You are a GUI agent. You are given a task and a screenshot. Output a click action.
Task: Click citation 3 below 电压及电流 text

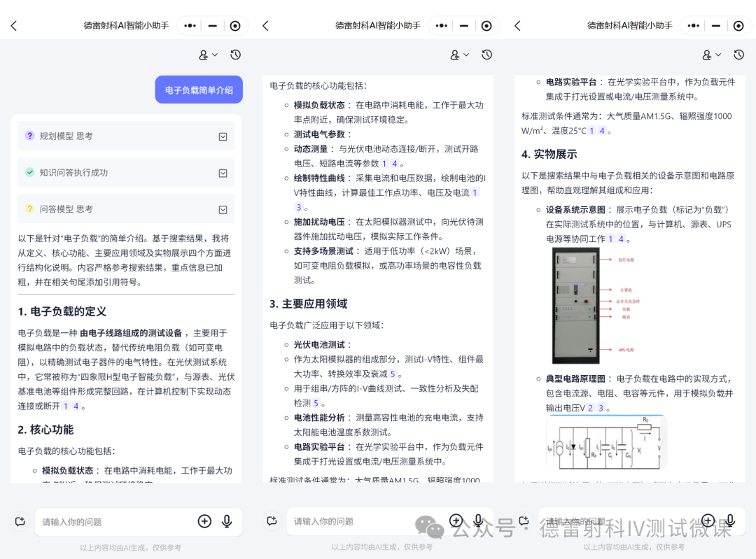299,207
